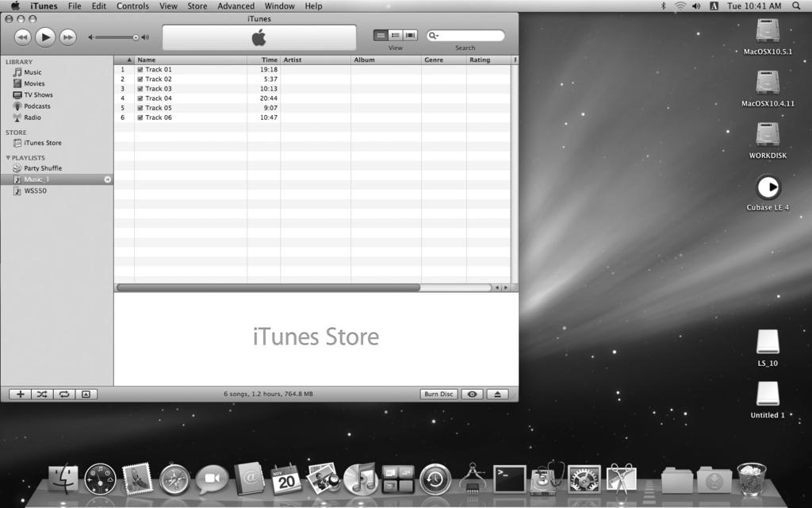Sort by track number column arrow
Viewport: 812px width, 508px height.
124,60
